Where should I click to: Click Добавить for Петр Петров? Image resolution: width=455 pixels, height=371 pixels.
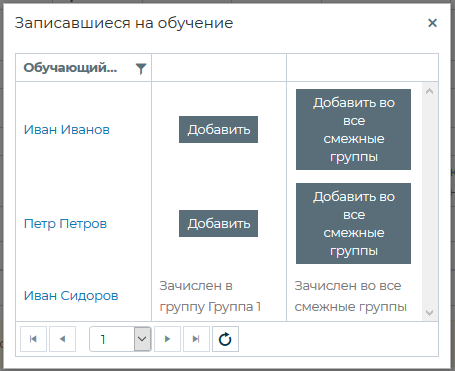pos(218,223)
